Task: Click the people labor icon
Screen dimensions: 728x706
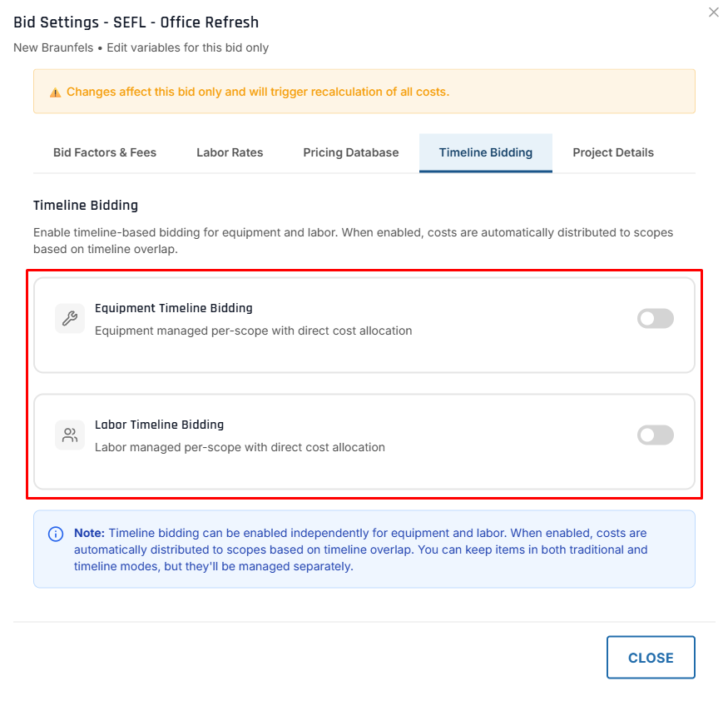Action: [x=70, y=435]
